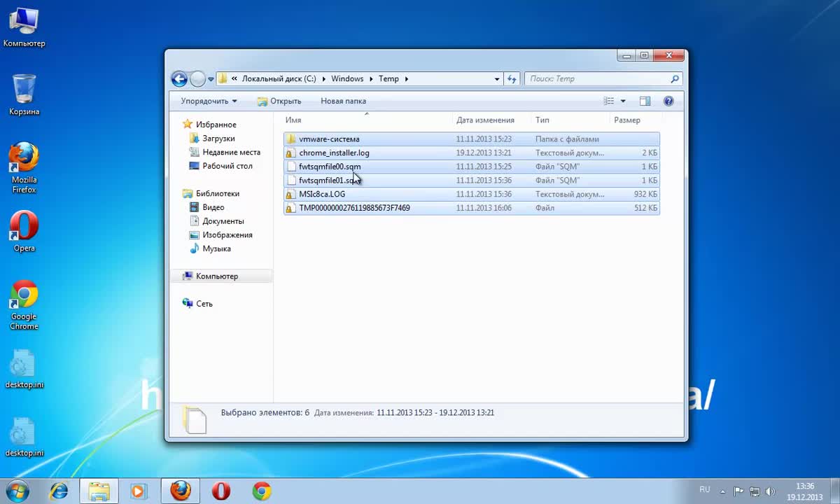Select Библиотеки in the navigation pane
Image resolution: width=840 pixels, height=504 pixels.
[x=211, y=193]
